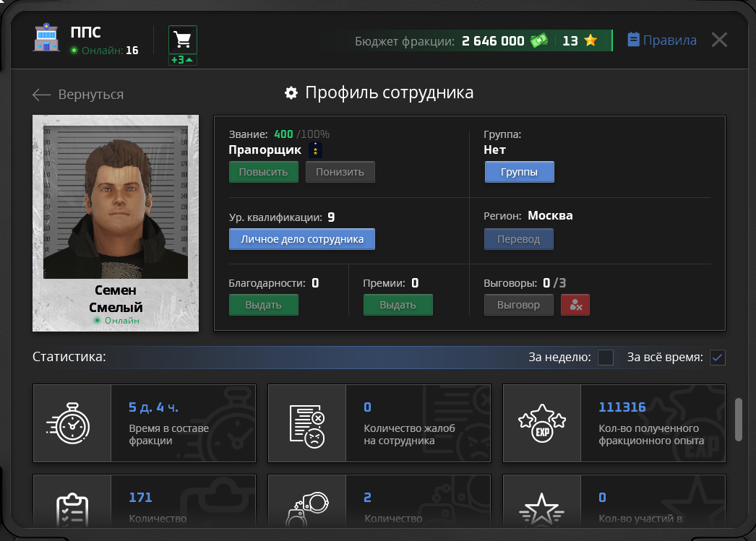Open the faction shop cart icon

pos(182,40)
